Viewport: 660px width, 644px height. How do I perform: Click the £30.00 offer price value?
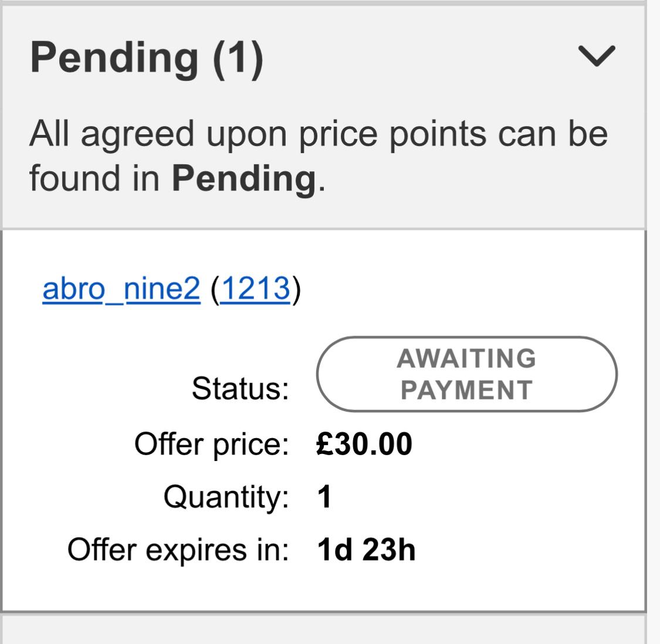click(364, 443)
